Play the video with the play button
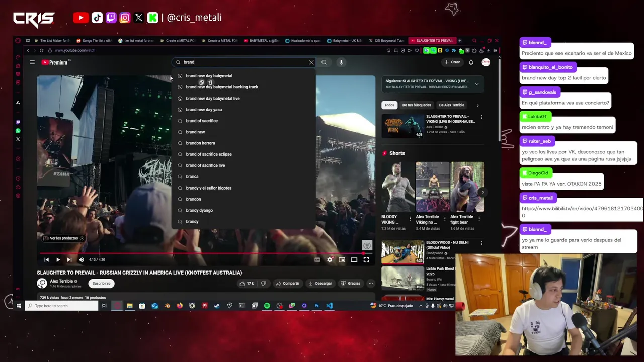 (x=58, y=260)
